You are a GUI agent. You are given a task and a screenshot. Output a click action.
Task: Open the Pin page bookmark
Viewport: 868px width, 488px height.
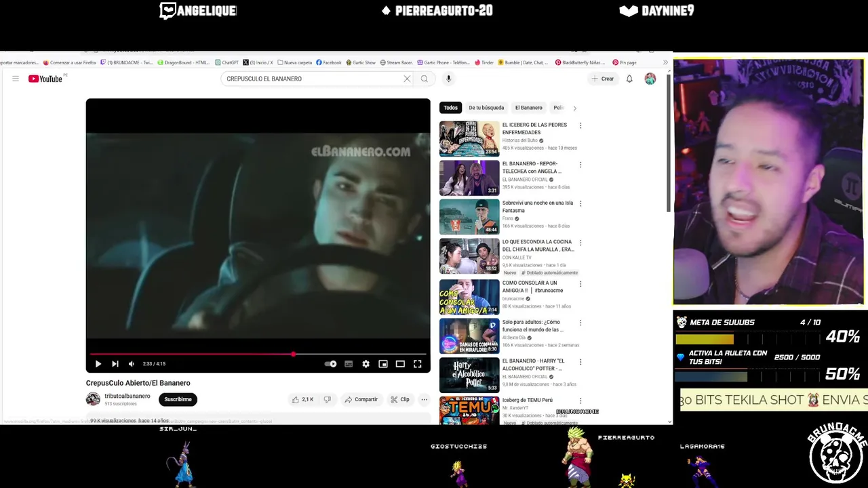point(624,62)
